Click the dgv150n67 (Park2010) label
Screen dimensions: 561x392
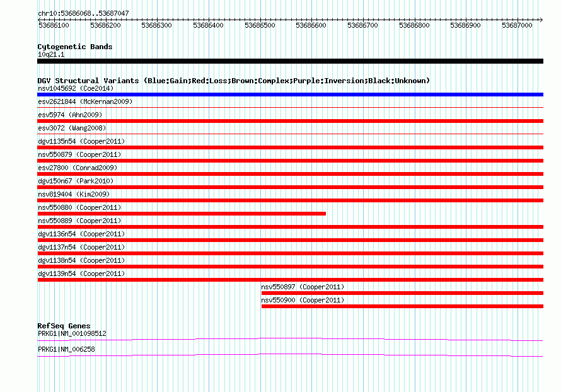click(x=76, y=181)
